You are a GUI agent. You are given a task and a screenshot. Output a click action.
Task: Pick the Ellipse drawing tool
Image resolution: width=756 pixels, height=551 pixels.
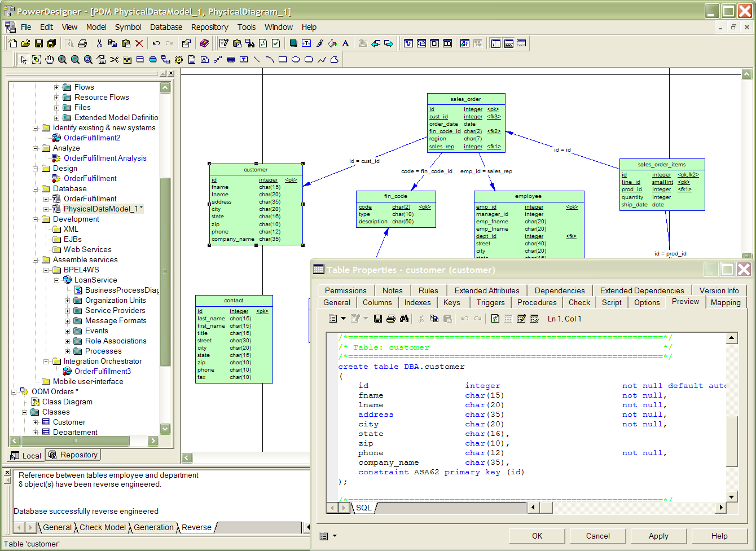pyautogui.click(x=296, y=60)
